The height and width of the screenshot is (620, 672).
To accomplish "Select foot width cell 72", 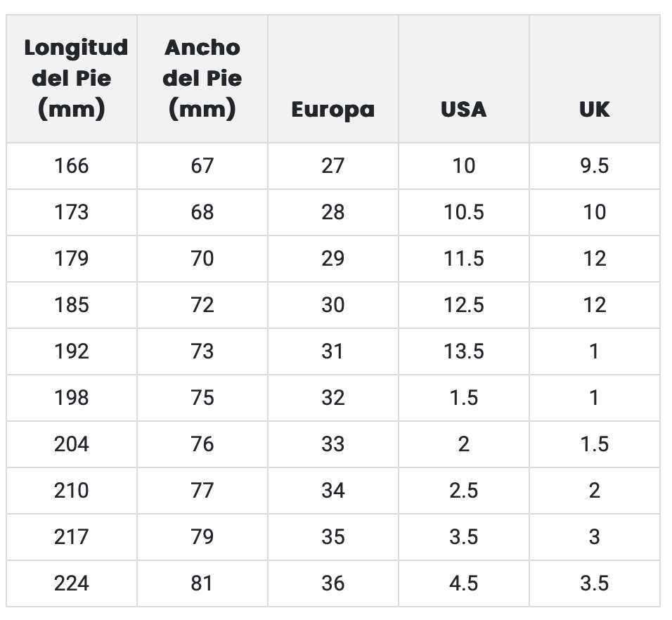I will point(202,305).
